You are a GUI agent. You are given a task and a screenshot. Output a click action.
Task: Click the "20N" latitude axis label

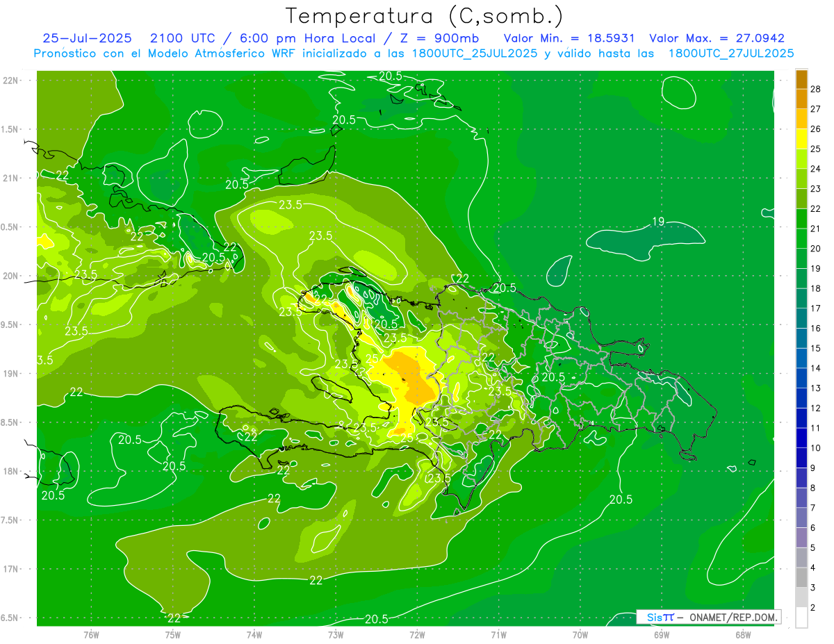[x=10, y=276]
